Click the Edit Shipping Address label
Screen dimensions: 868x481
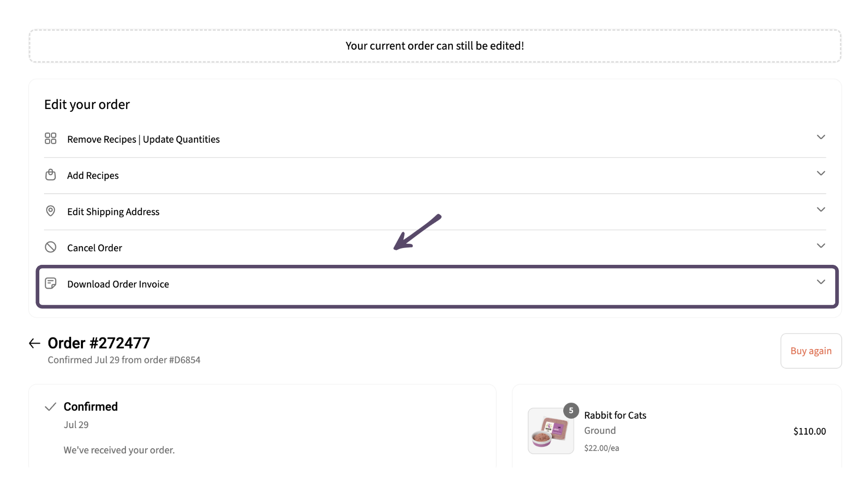113,212
